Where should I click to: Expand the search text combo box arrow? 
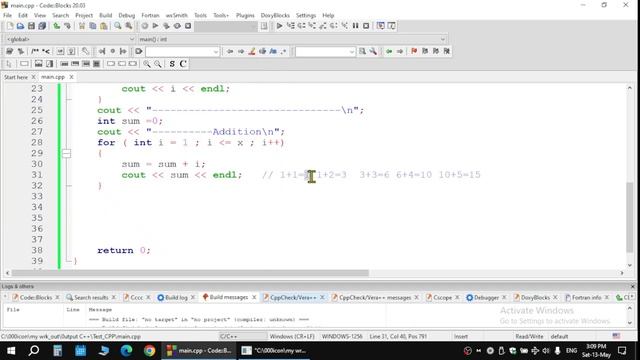click(216, 52)
